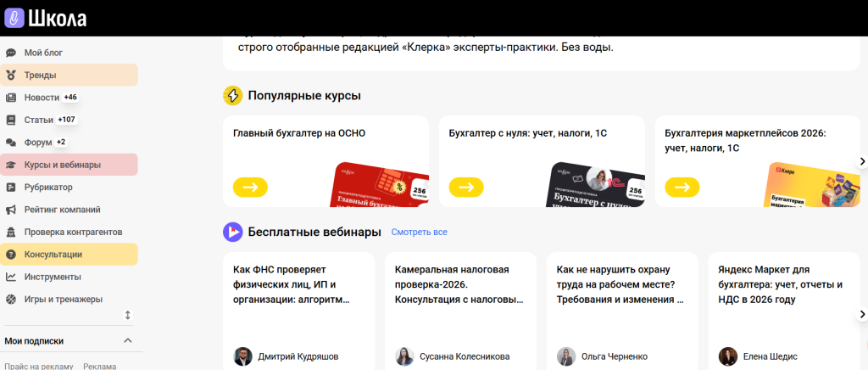This screenshot has width=868, height=370.
Task: Click the Консультации question mark icon
Action: (x=10, y=255)
